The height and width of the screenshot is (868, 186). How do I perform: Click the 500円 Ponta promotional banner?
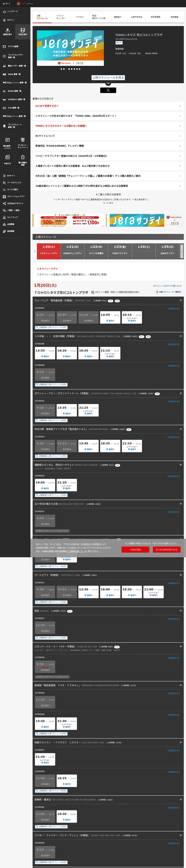coord(70,220)
